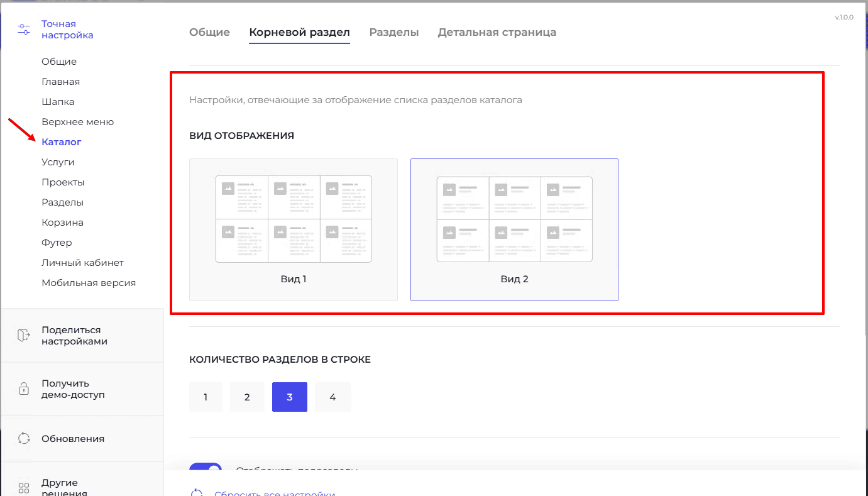This screenshot has width=868, height=496.
Task: Go to Мобильная версия in the sidebar
Action: [89, 283]
